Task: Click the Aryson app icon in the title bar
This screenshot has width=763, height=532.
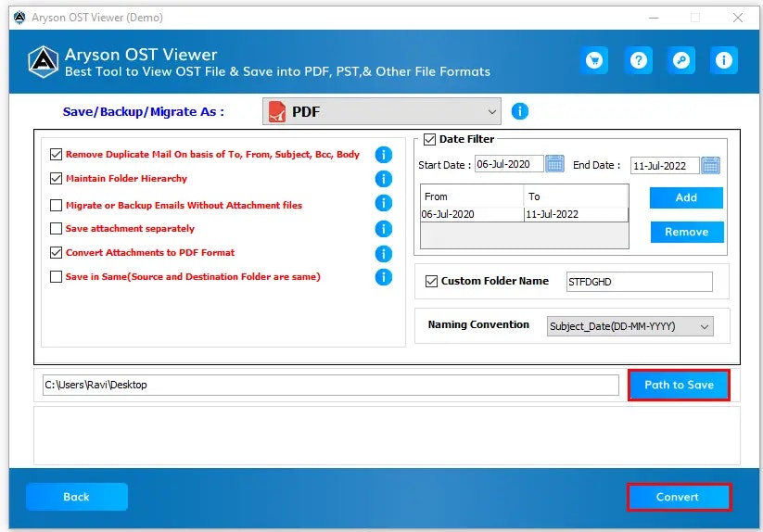Action: tap(19, 18)
